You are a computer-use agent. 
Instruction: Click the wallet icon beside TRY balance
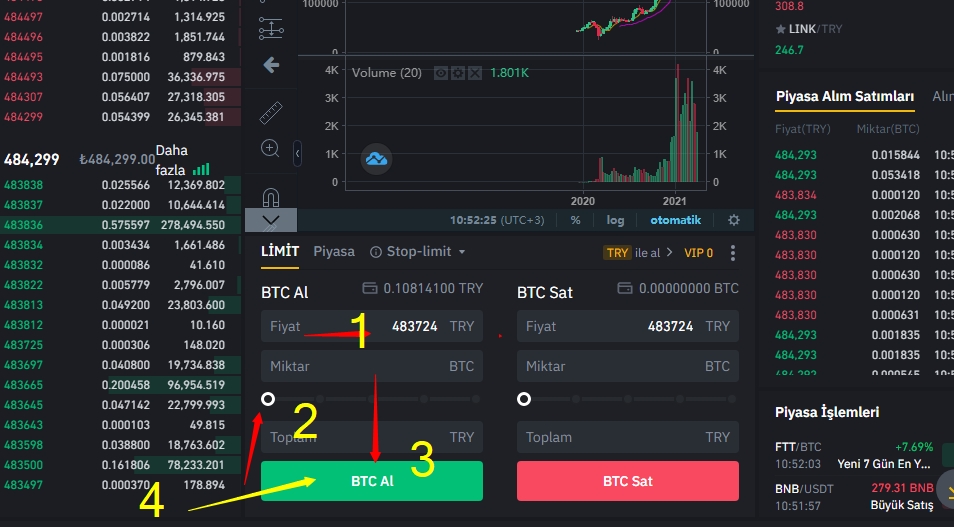point(370,288)
